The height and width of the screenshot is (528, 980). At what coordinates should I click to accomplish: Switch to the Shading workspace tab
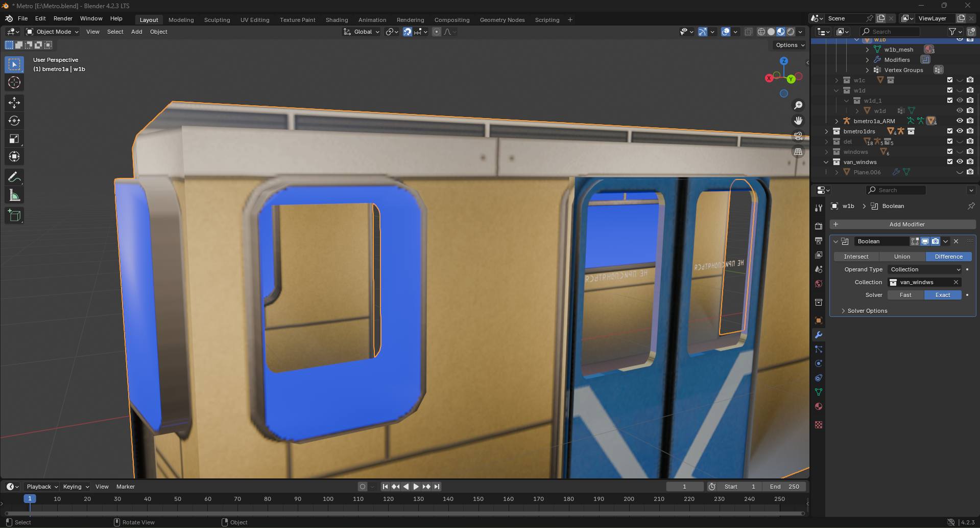point(337,20)
